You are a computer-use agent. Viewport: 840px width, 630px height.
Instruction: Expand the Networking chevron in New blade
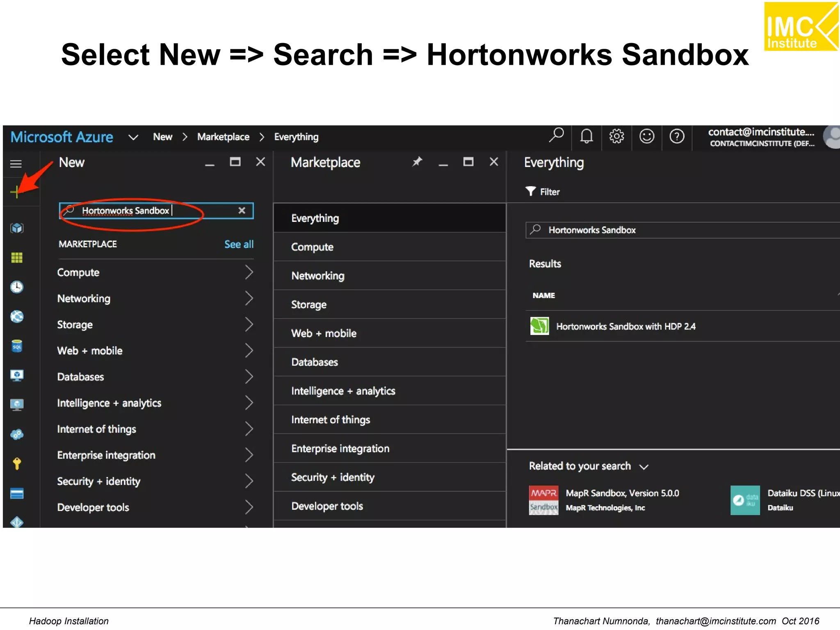249,298
